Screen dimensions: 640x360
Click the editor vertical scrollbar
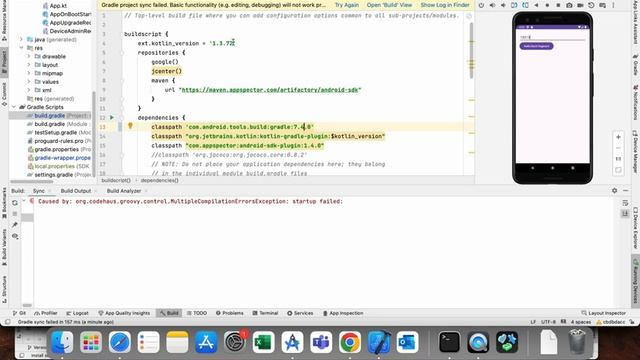pos(471,51)
